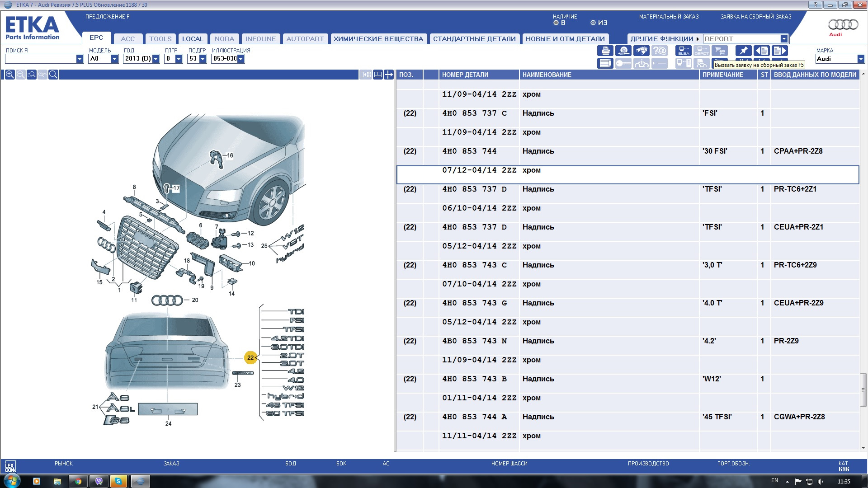Click the wheel and screw icon

coord(623,51)
